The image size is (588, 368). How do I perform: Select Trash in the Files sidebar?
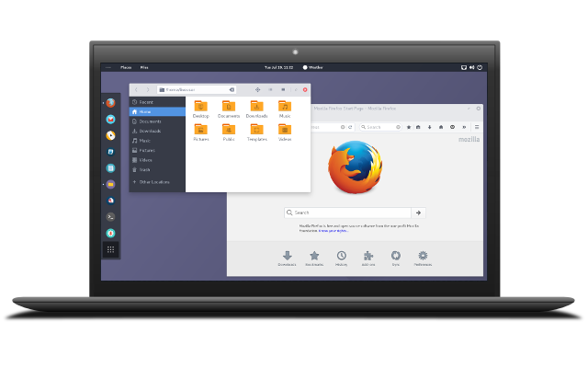tap(145, 169)
